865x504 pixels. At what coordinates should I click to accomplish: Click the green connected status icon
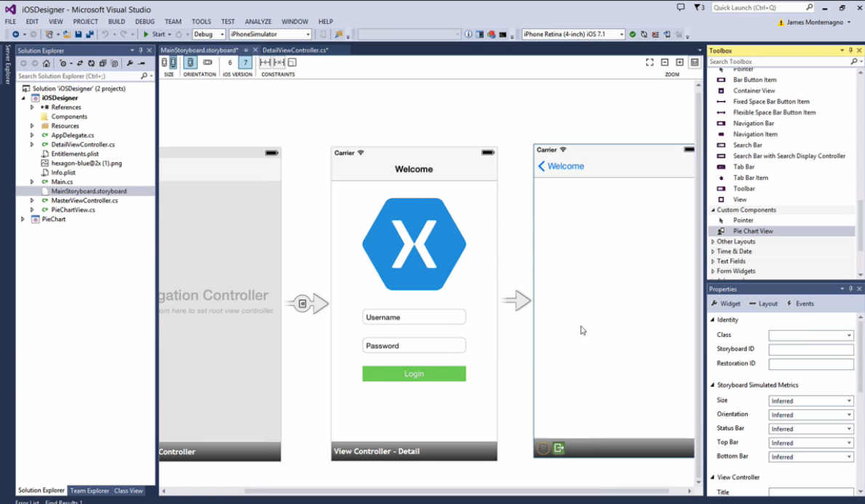click(632, 34)
